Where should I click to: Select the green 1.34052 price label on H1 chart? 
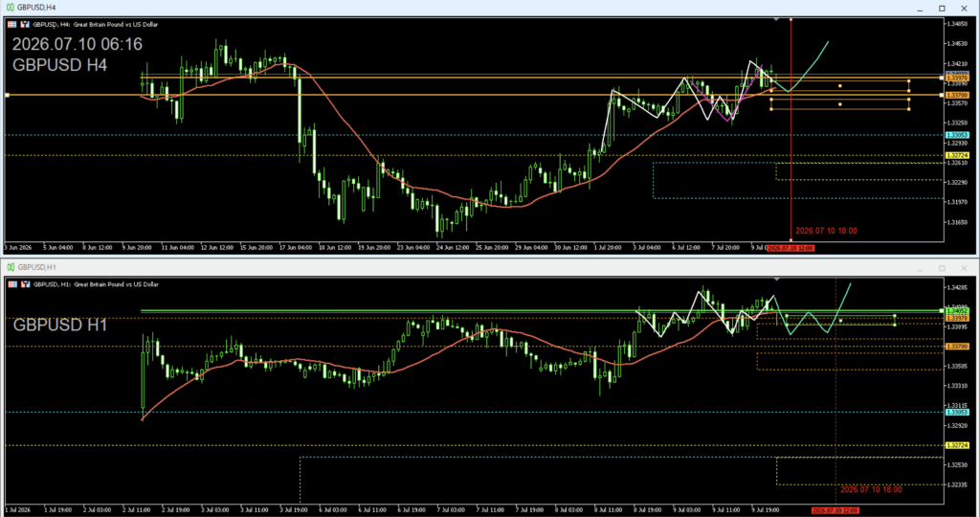(x=957, y=311)
